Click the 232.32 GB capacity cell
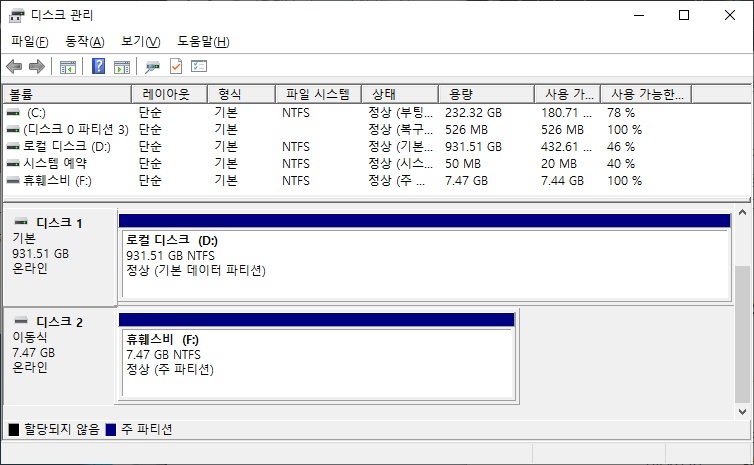Image resolution: width=754 pixels, height=465 pixels. [x=473, y=113]
